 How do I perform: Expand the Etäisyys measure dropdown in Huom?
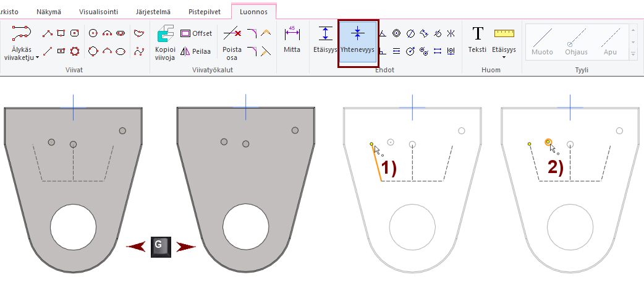(x=504, y=57)
